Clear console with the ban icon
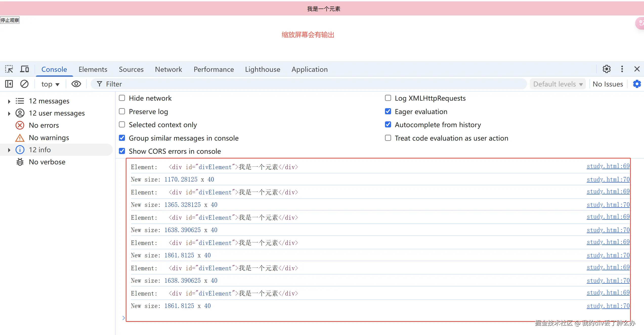Image resolution: width=644 pixels, height=335 pixels. 24,84
